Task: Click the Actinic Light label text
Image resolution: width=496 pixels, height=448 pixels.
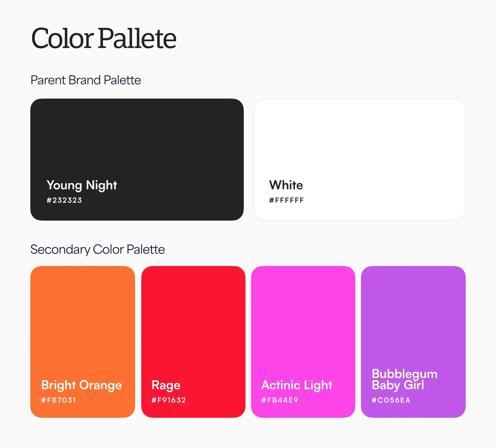Action: point(297,385)
